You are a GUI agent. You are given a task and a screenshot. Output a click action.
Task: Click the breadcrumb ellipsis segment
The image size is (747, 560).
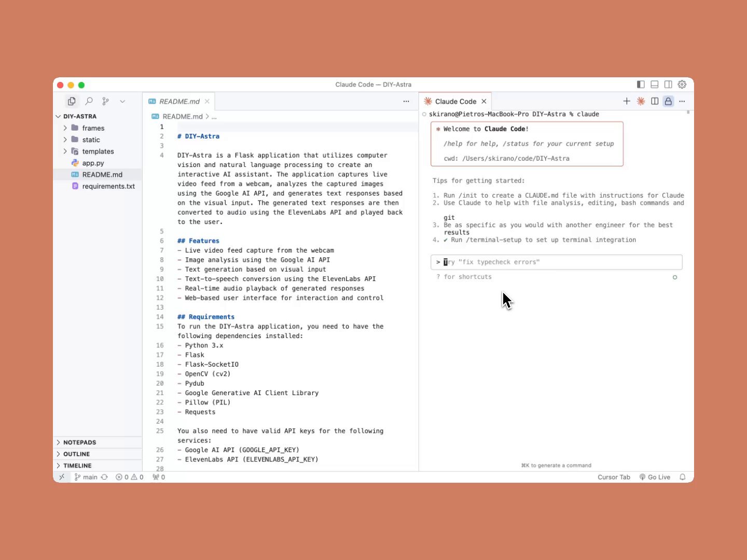(214, 117)
